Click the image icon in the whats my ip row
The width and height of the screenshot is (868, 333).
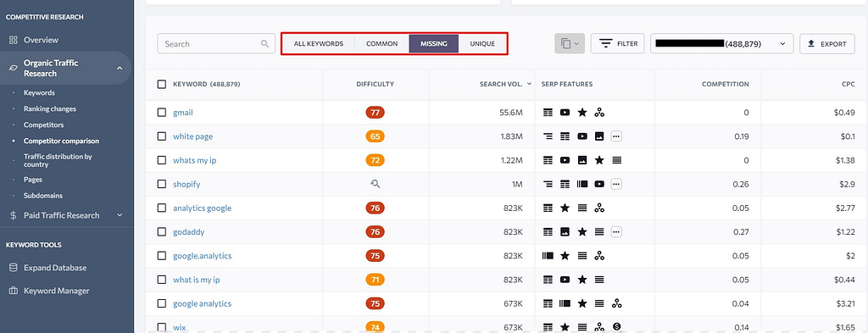click(581, 160)
